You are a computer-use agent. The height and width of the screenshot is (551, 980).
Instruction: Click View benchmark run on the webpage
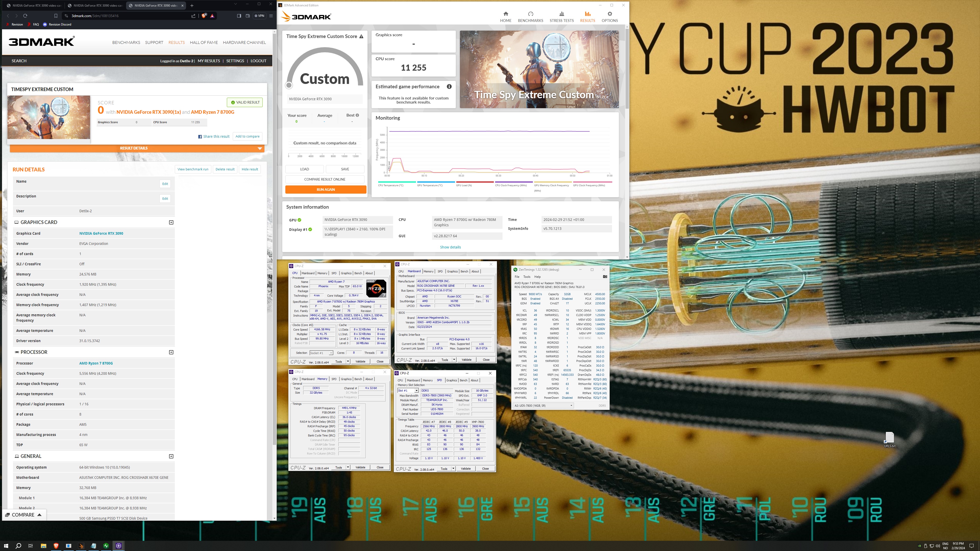click(193, 169)
